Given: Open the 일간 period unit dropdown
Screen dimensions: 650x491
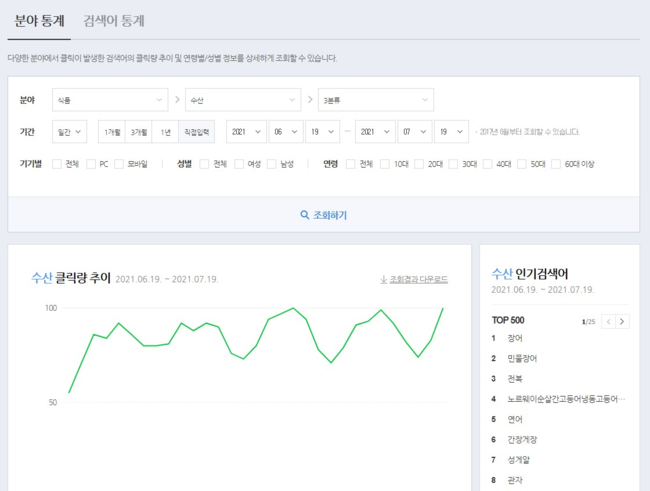Looking at the screenshot, I should (69, 131).
